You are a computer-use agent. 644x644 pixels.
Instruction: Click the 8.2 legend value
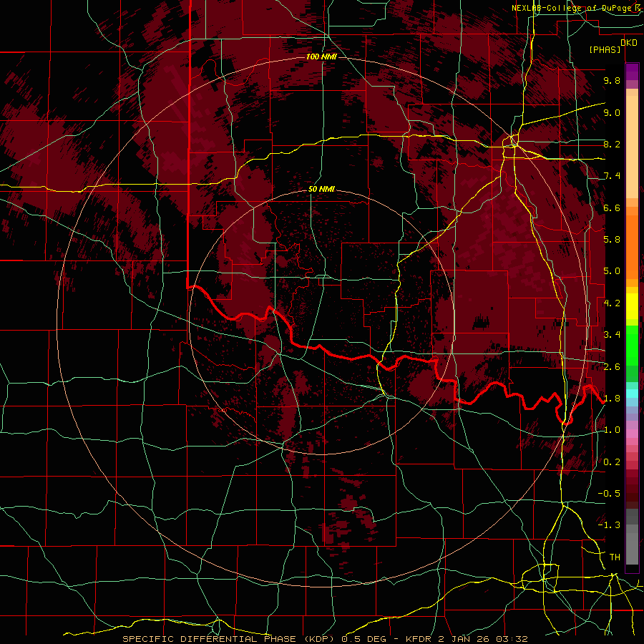[x=612, y=144]
